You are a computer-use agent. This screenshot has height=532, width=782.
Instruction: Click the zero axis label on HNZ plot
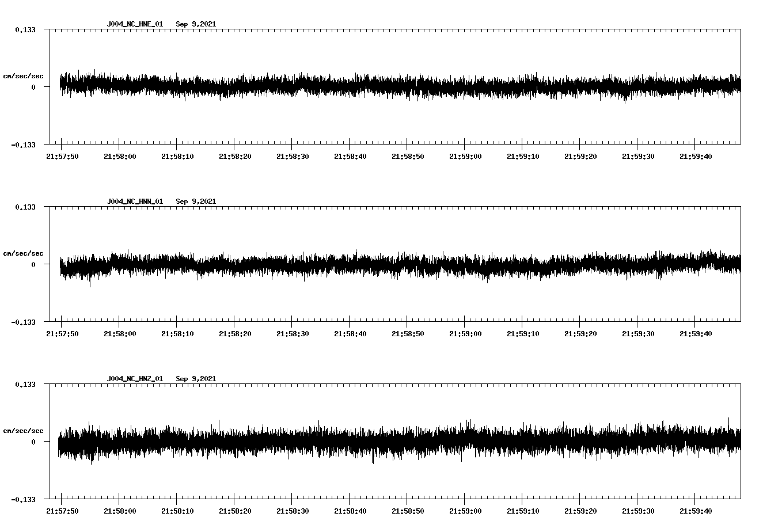pos(33,442)
